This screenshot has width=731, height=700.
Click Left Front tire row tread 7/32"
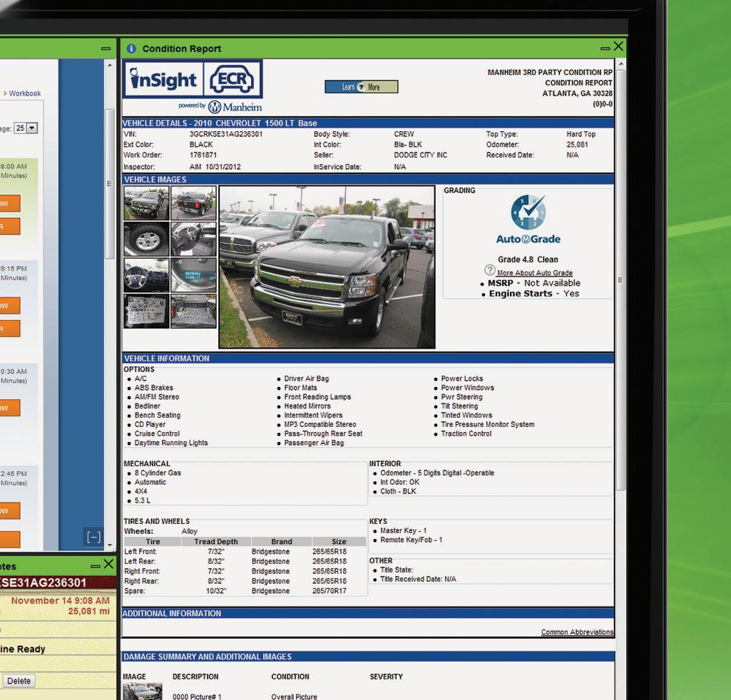(x=216, y=552)
